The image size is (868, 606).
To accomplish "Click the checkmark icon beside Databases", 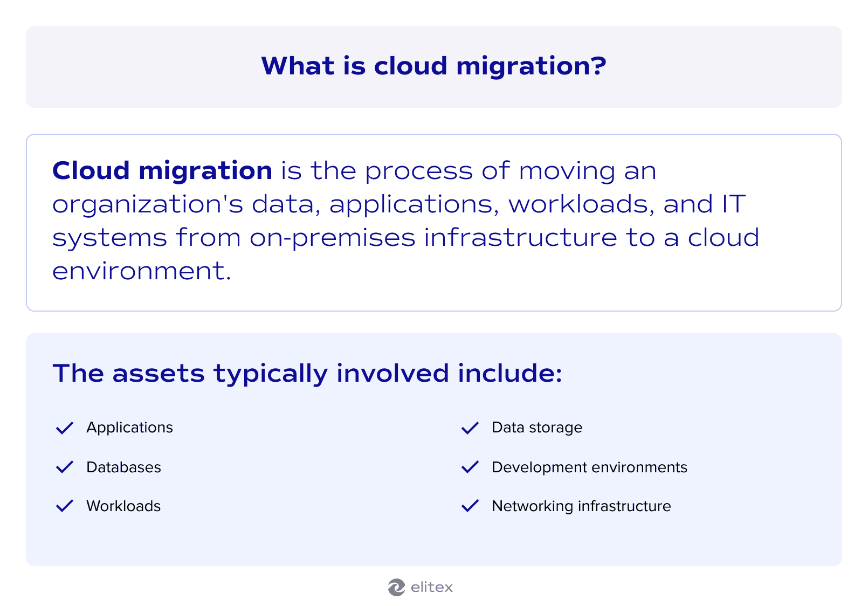I will pos(65,467).
